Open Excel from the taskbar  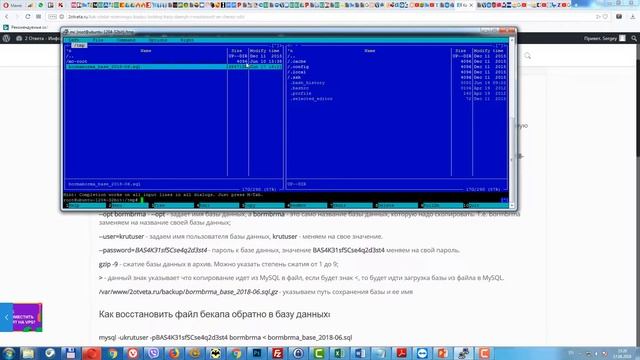(339, 353)
